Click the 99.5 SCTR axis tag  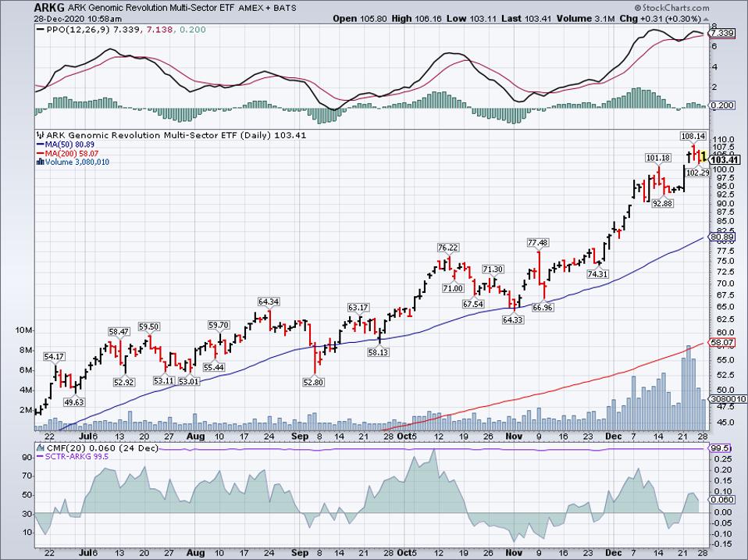pos(719,448)
